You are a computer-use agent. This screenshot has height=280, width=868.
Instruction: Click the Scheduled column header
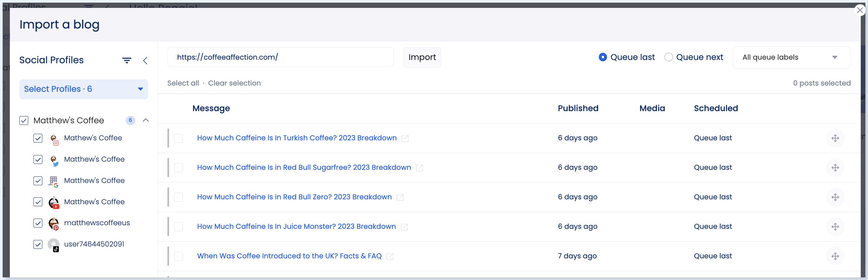tap(716, 109)
